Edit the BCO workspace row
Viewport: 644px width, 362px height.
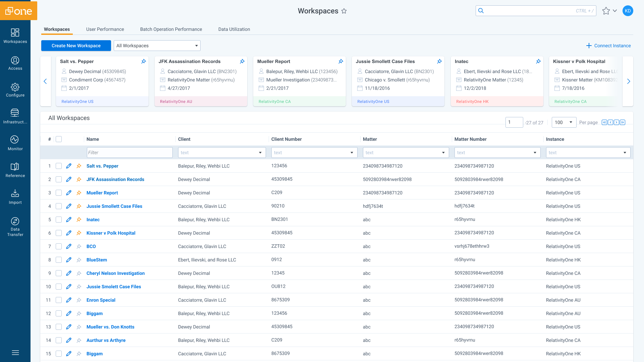(x=69, y=246)
